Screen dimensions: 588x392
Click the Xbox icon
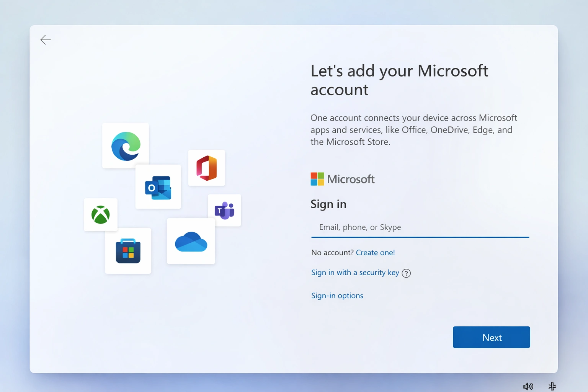tap(101, 215)
